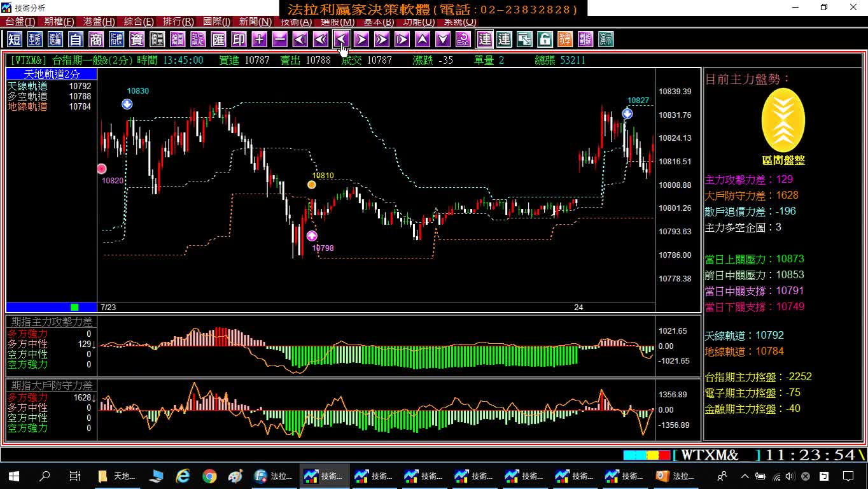Zoom out with the minus toolbar icon
868x489 pixels.
pyautogui.click(x=279, y=39)
